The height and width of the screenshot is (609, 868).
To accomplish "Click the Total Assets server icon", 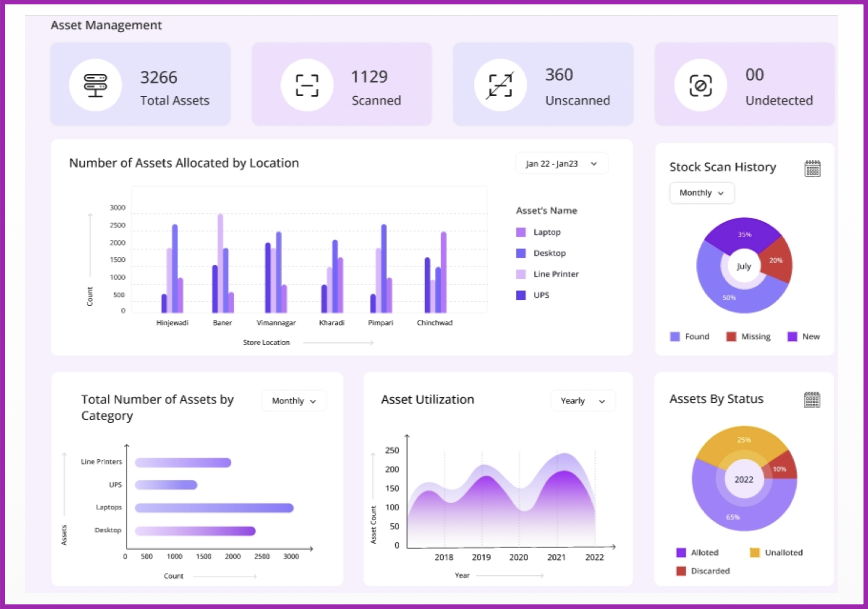I will coord(95,85).
